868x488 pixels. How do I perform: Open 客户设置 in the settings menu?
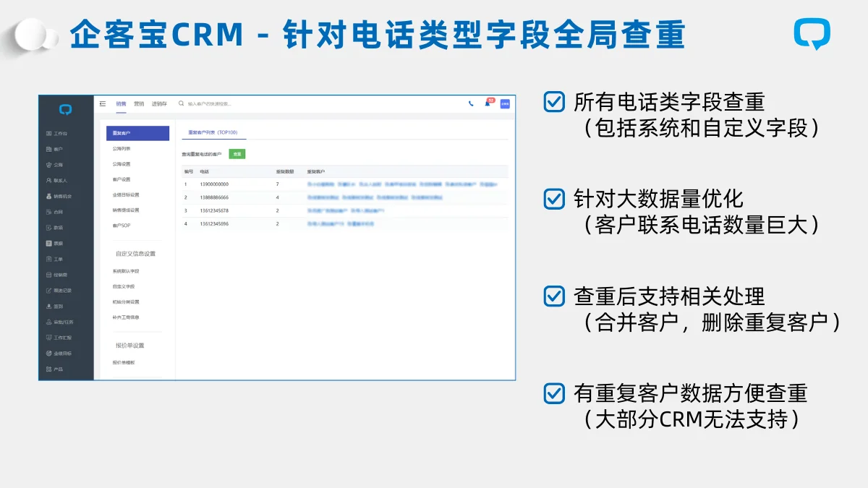coord(122,179)
